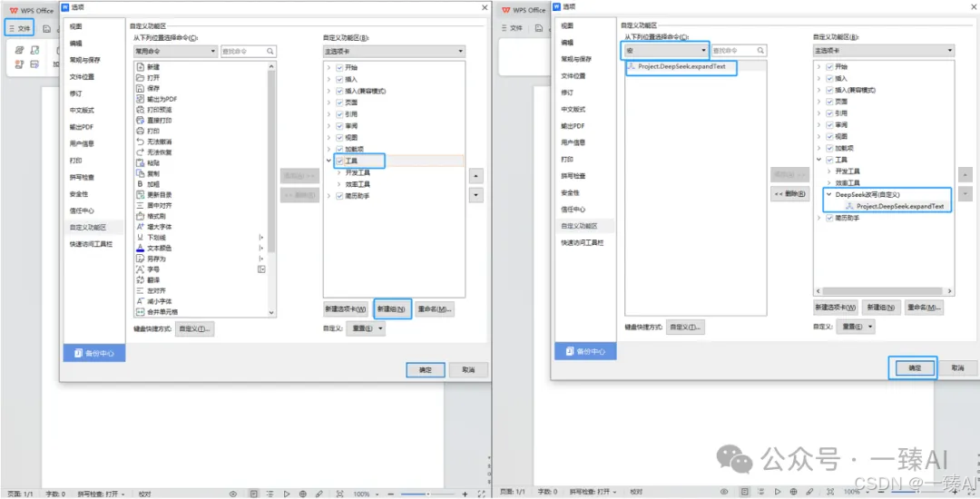
Task: Select the 加粗 bold command
Action: click(x=152, y=183)
